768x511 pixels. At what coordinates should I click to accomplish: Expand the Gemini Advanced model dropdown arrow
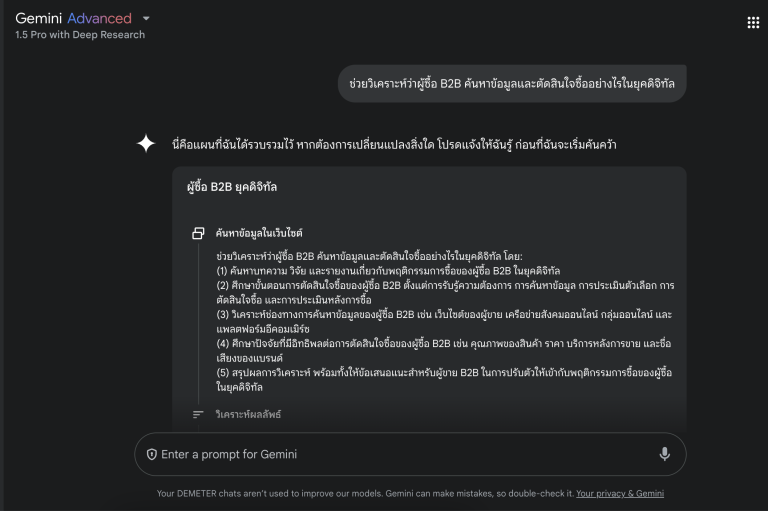point(147,18)
